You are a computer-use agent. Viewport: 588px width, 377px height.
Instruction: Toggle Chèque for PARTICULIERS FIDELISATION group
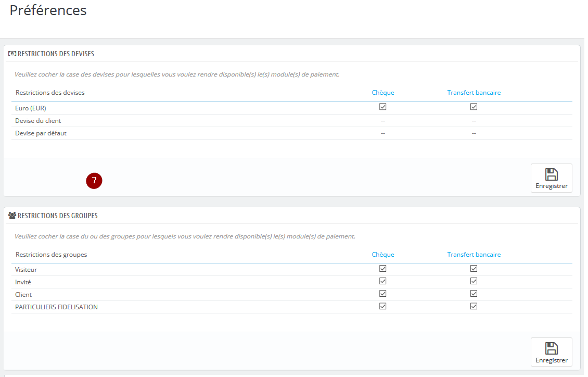[x=382, y=307]
